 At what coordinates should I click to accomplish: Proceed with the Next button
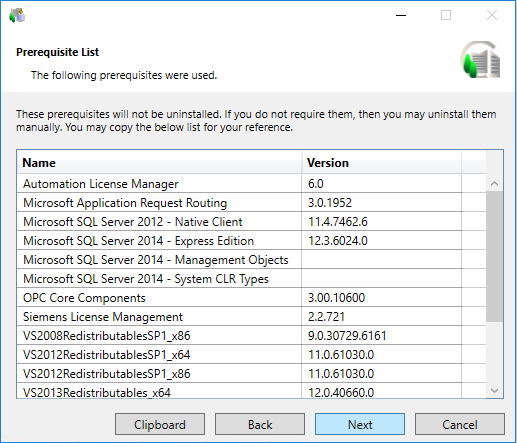click(360, 424)
